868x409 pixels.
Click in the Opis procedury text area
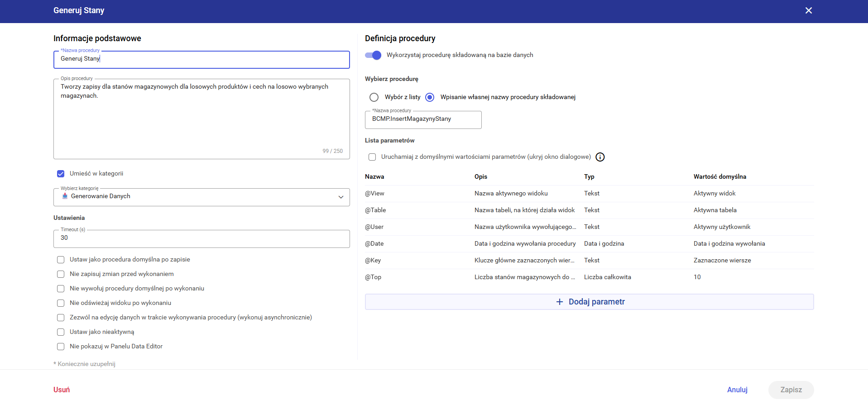201,119
